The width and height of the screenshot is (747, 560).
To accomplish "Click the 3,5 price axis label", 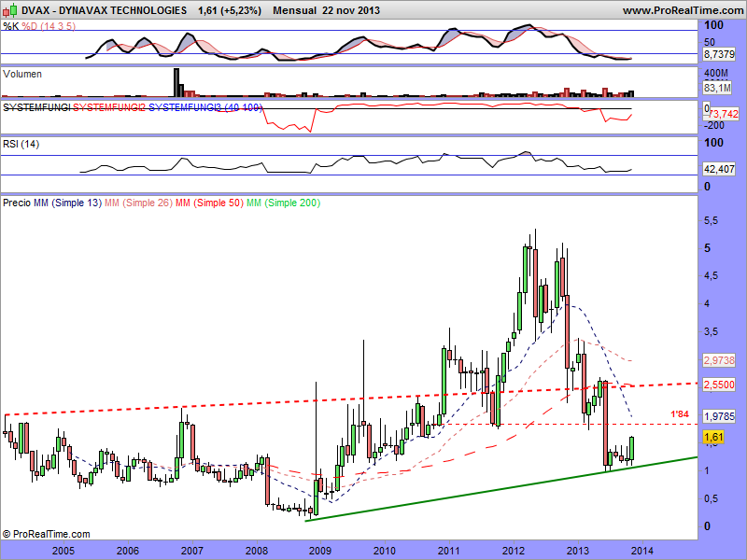I will point(711,331).
